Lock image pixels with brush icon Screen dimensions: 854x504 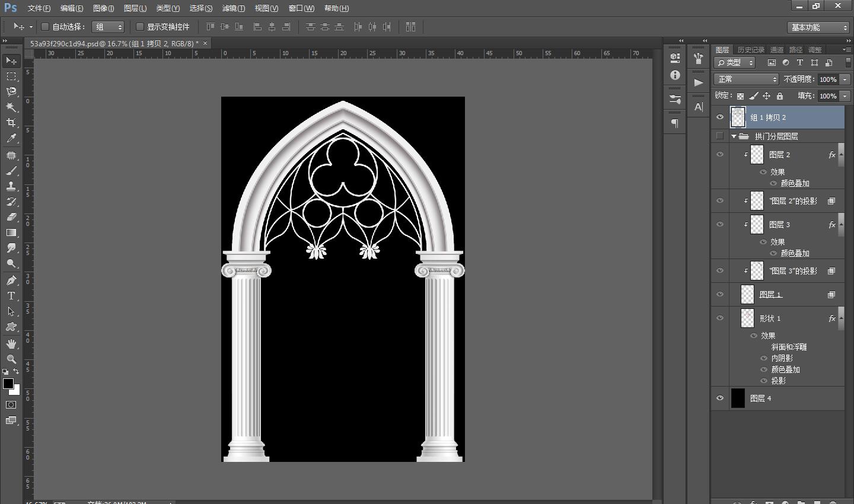point(754,96)
